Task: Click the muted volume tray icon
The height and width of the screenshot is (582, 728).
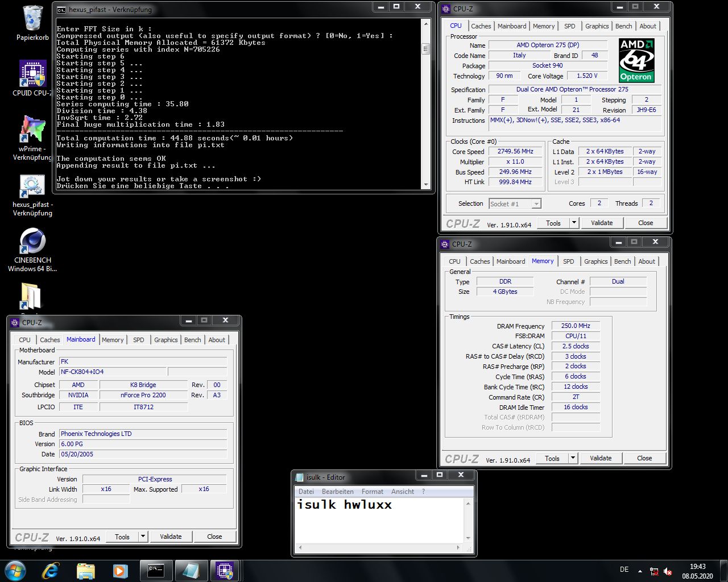Action: (x=668, y=572)
